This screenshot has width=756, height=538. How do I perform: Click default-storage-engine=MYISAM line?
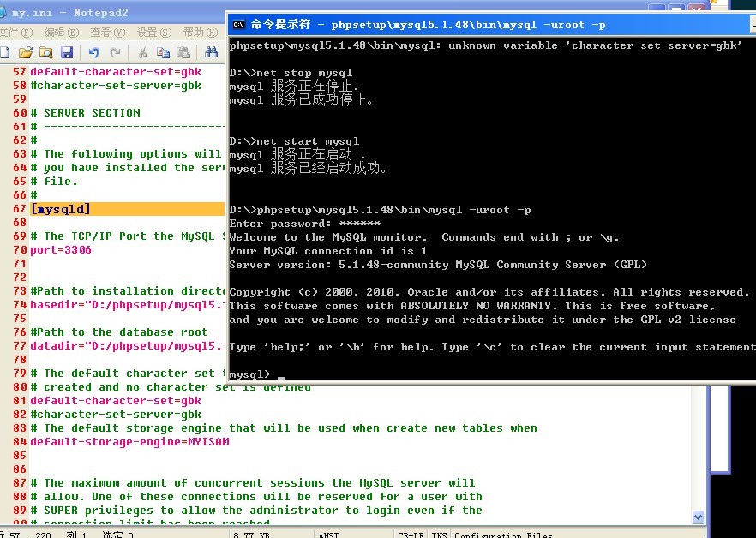click(x=129, y=441)
